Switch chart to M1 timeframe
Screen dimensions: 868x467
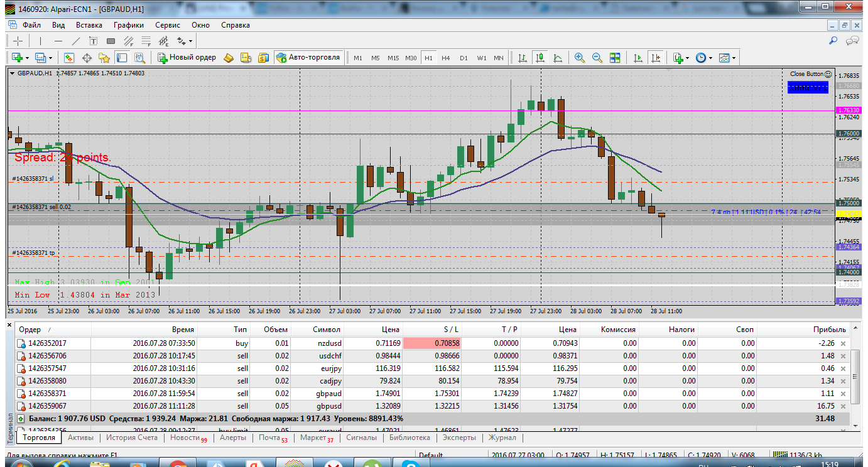(358, 58)
